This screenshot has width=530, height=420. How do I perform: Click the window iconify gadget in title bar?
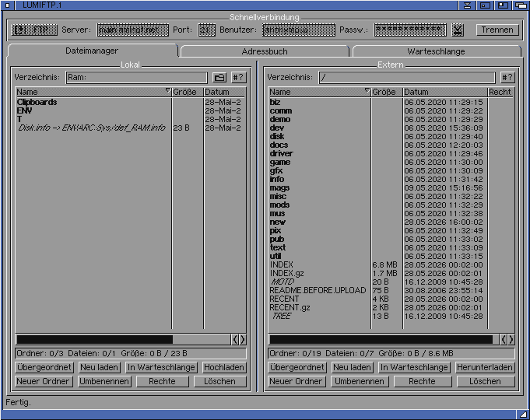pyautogui.click(x=467, y=5)
